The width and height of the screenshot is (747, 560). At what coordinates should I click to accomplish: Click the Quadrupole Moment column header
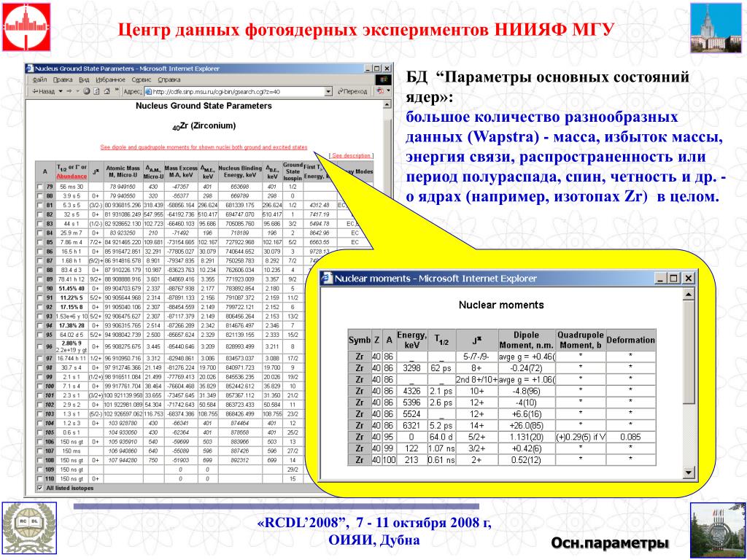coord(580,340)
